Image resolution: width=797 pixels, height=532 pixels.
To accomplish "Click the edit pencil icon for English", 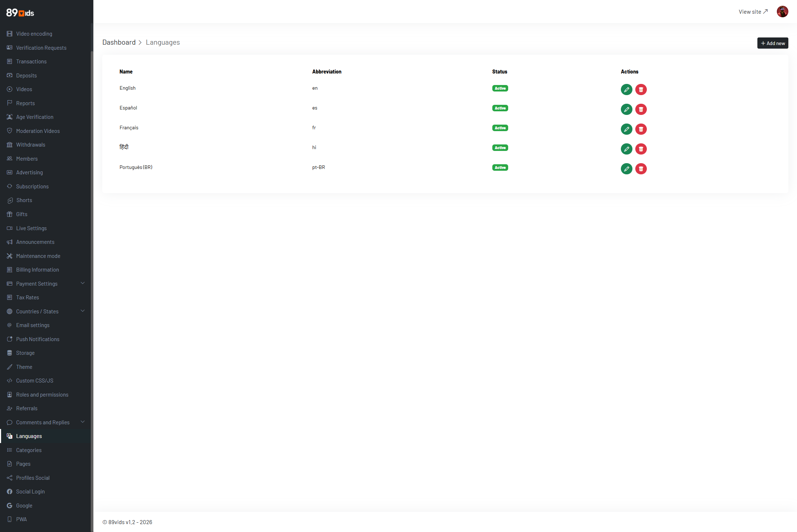I will 626,89.
